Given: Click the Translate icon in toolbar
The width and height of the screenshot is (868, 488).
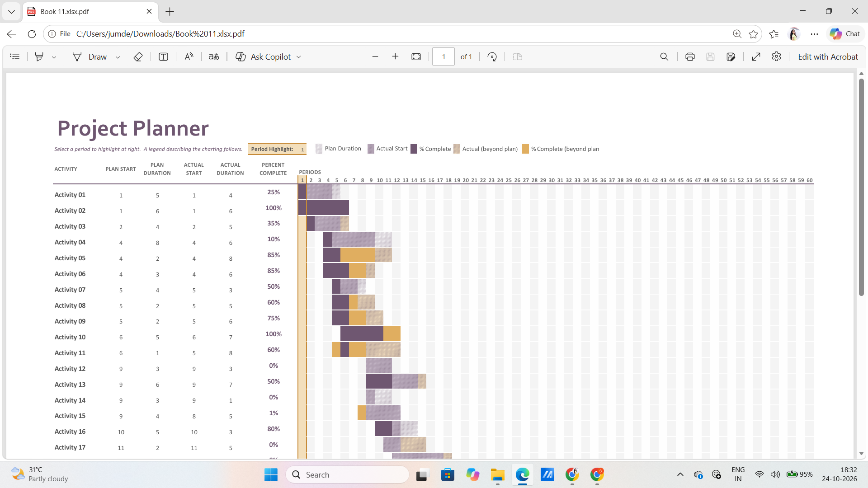Looking at the screenshot, I should pyautogui.click(x=214, y=56).
